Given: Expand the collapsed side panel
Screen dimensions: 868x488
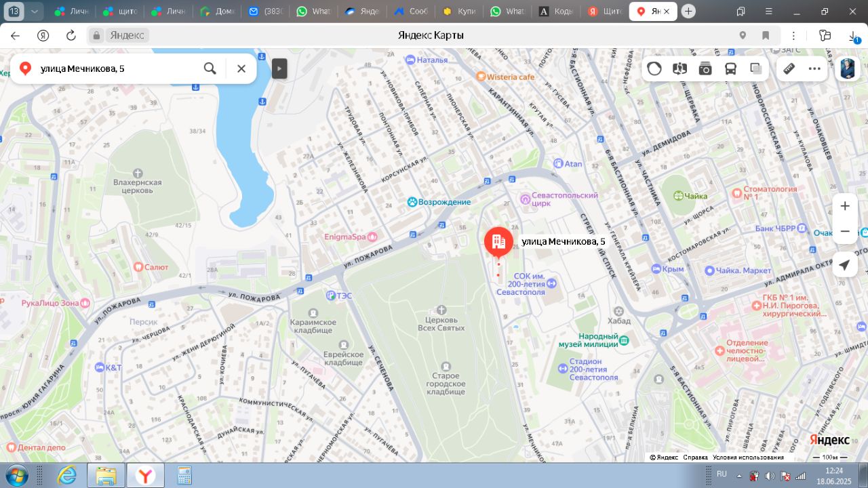Looking at the screenshot, I should pos(279,68).
